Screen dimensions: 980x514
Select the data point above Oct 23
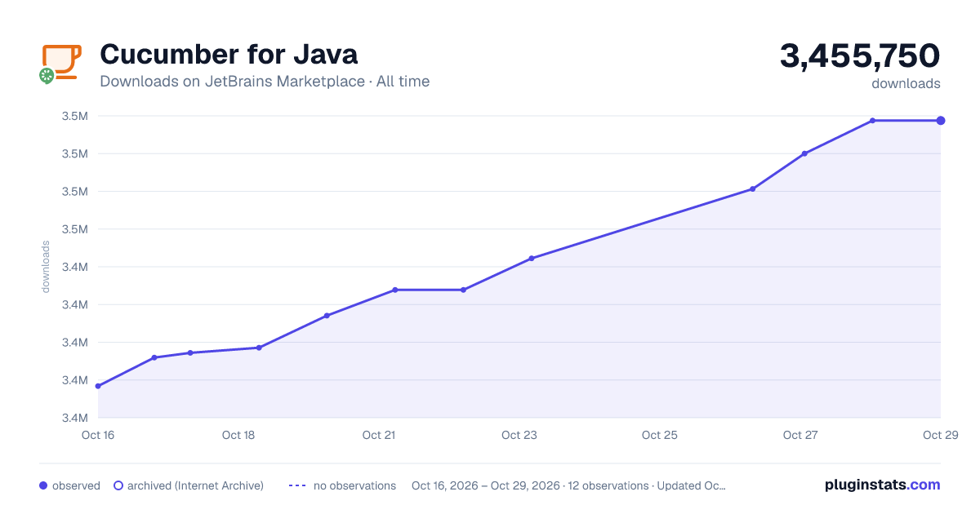532,259
